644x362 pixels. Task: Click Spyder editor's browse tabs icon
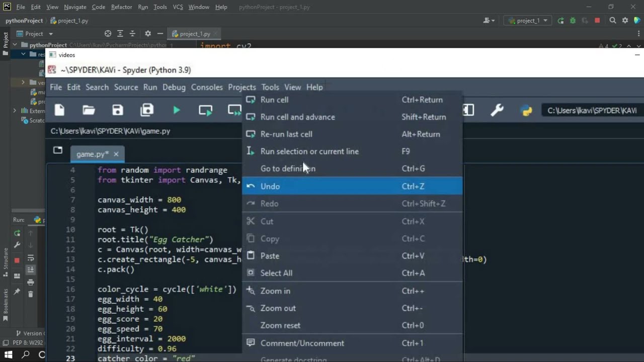point(58,150)
